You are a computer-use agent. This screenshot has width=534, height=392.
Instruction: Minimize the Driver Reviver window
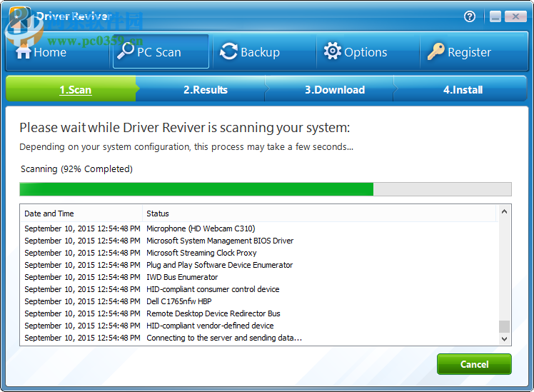pos(495,16)
